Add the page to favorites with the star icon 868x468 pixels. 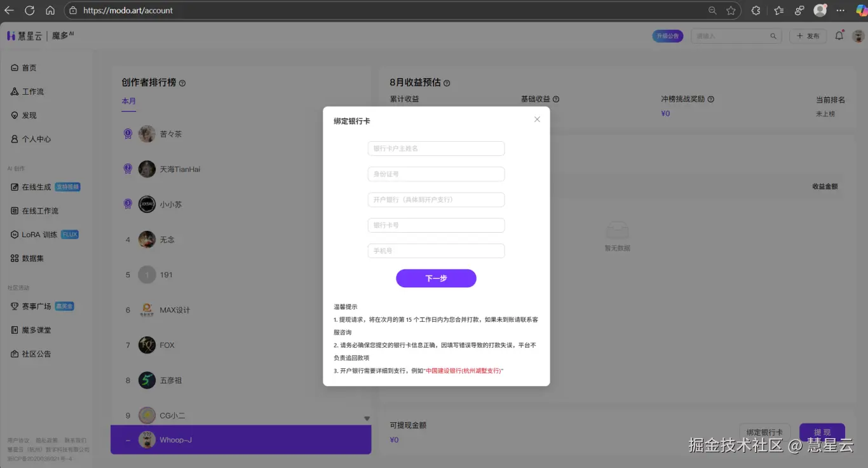click(x=731, y=10)
